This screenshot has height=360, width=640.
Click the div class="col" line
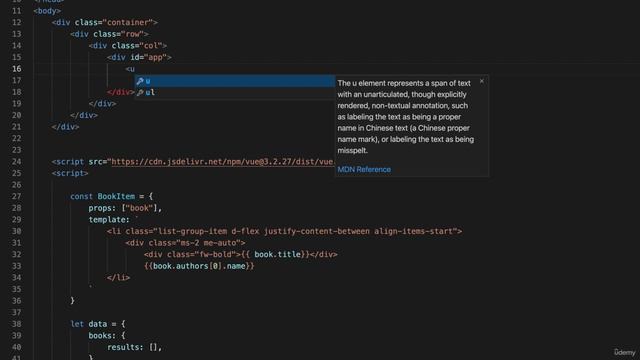(x=128, y=46)
